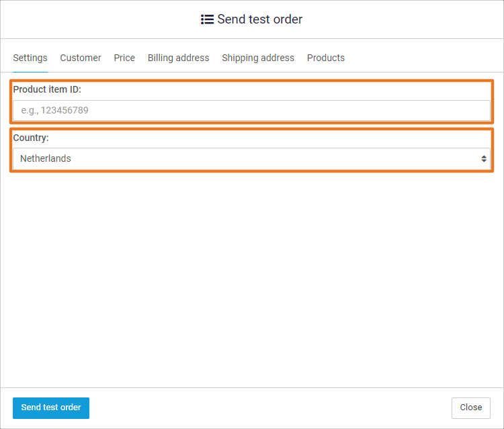
Task: Click the 'Product item ID:' label
Action: 47,89
